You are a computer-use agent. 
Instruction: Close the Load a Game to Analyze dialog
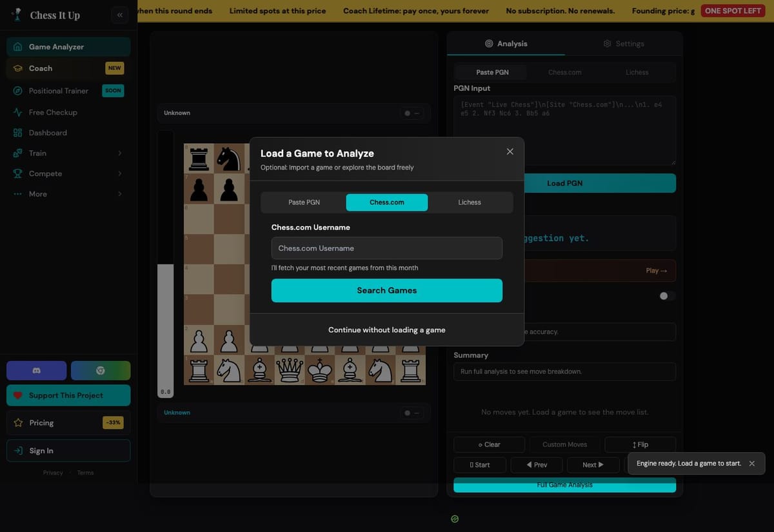point(510,152)
